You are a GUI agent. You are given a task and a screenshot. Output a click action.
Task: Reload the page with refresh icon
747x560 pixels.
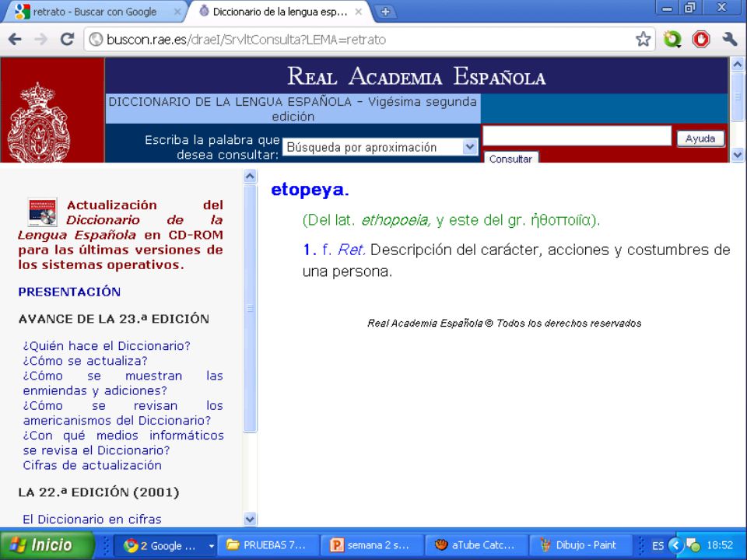[67, 39]
